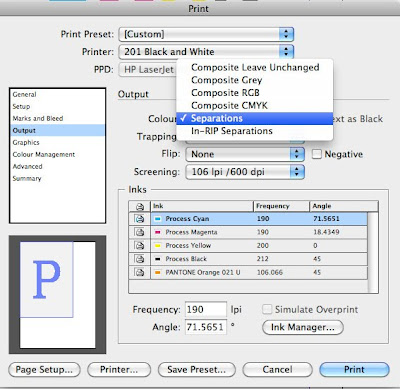The image size is (400, 389).
Task: Click the orange swatch beside PANTONE Orange
Action: (158, 272)
